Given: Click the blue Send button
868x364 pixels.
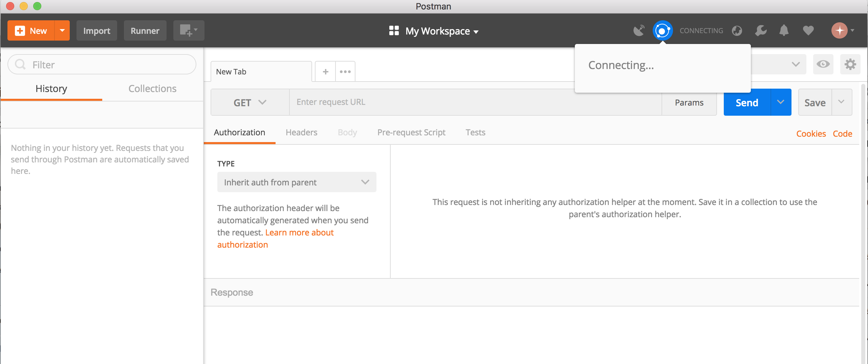Looking at the screenshot, I should point(747,102).
